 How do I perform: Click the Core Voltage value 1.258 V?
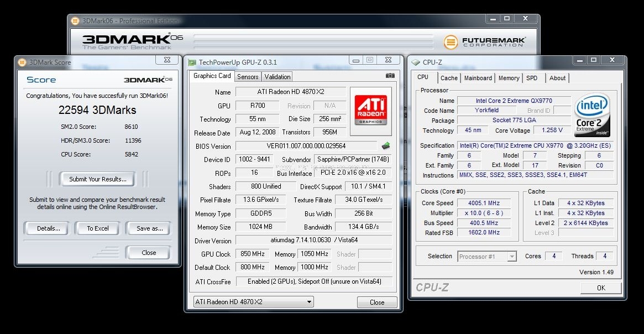(552, 131)
